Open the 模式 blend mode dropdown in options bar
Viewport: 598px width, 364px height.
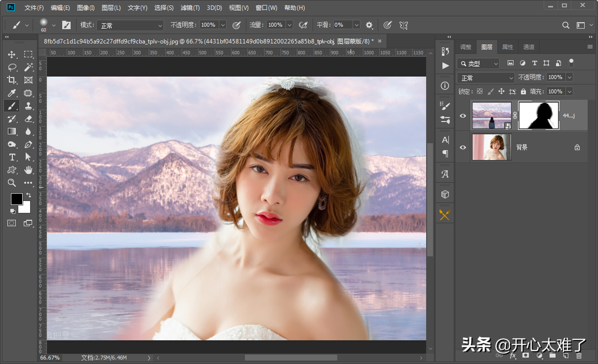130,25
